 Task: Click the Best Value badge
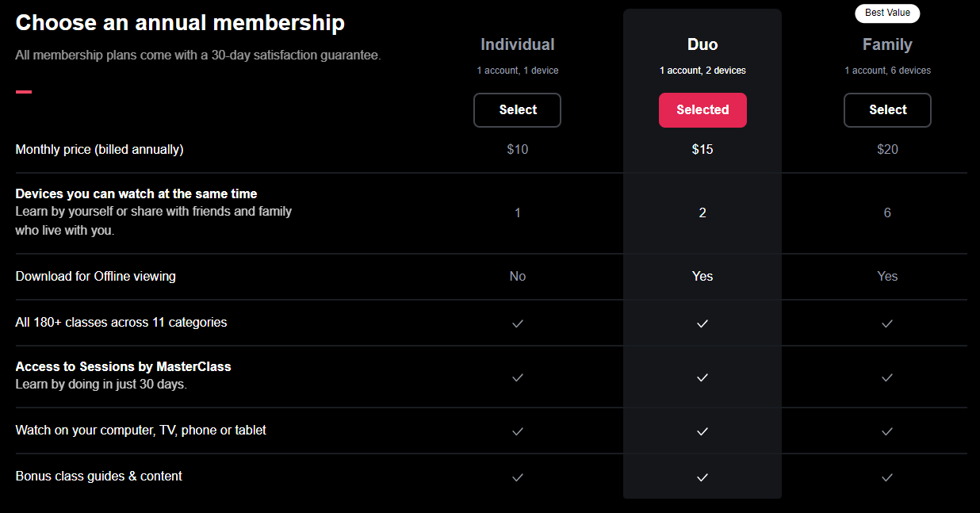[887, 13]
